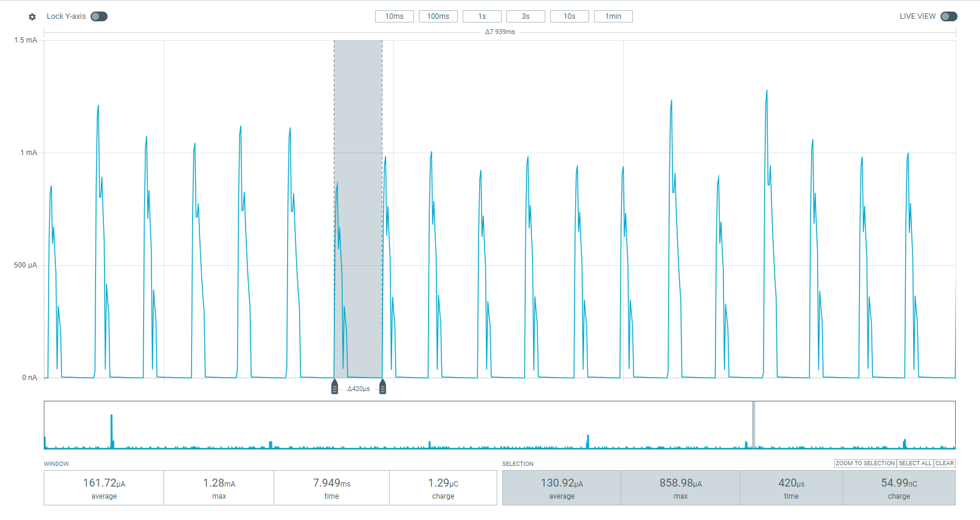980x520 pixels.
Task: Click the window average 161.72µA value
Action: point(104,483)
